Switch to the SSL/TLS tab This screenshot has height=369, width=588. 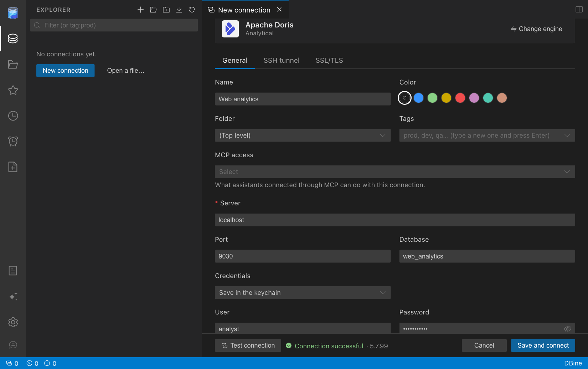point(329,61)
